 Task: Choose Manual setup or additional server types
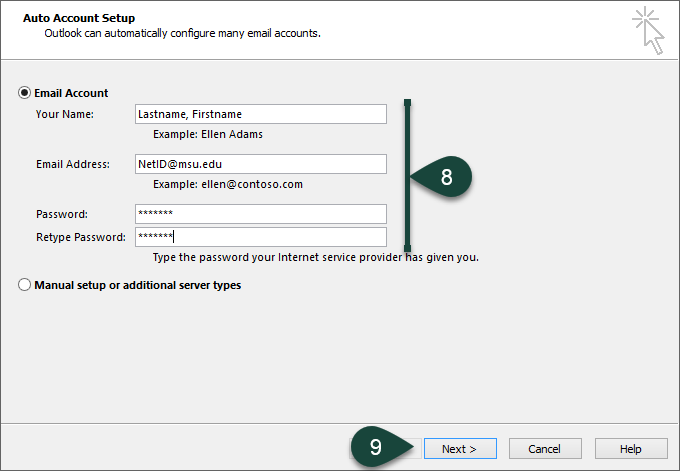click(24, 285)
